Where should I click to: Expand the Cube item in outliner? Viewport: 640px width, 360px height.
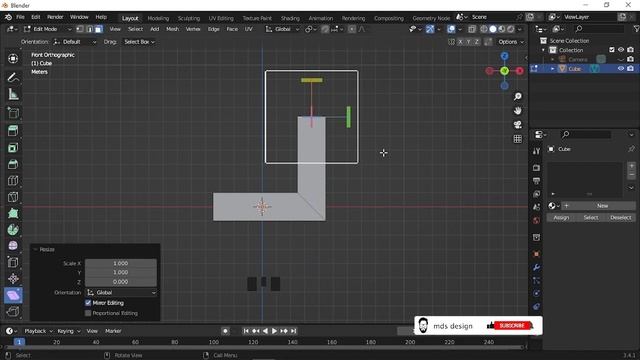click(x=552, y=69)
